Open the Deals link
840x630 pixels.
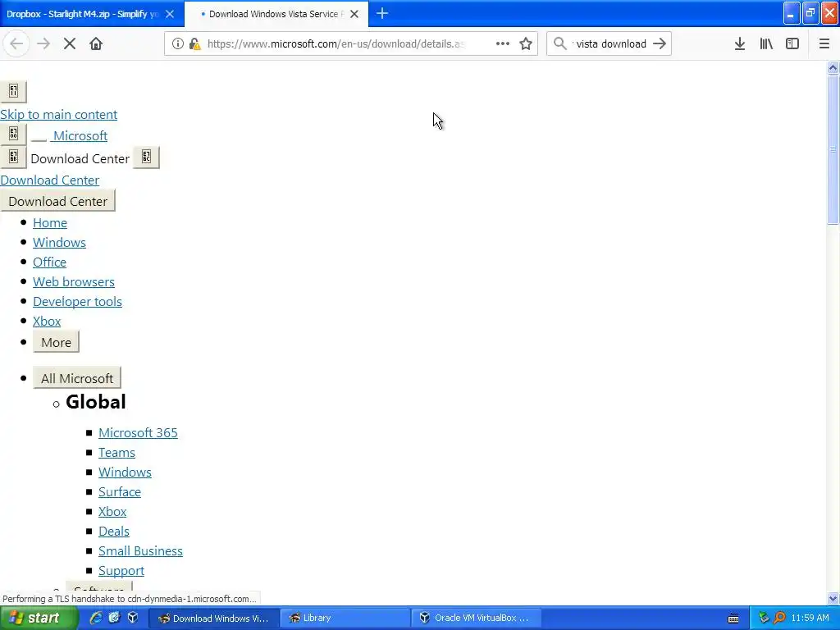pyautogui.click(x=113, y=532)
